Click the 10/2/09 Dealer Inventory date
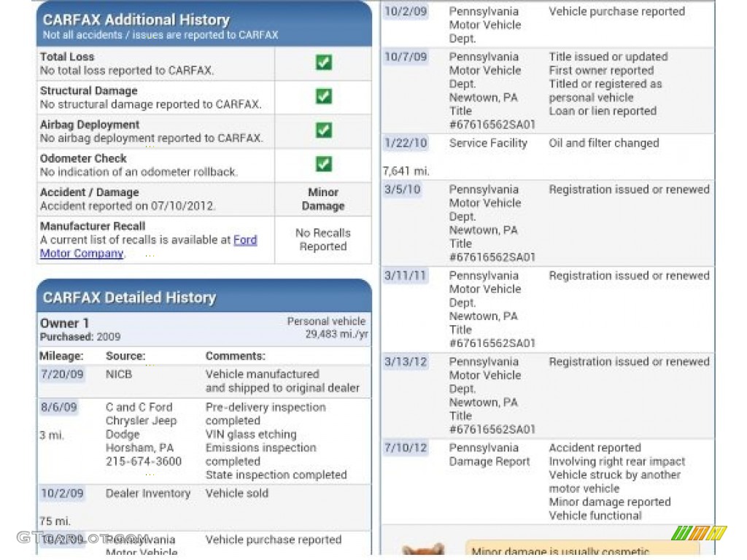This screenshot has width=747, height=560. click(x=62, y=494)
